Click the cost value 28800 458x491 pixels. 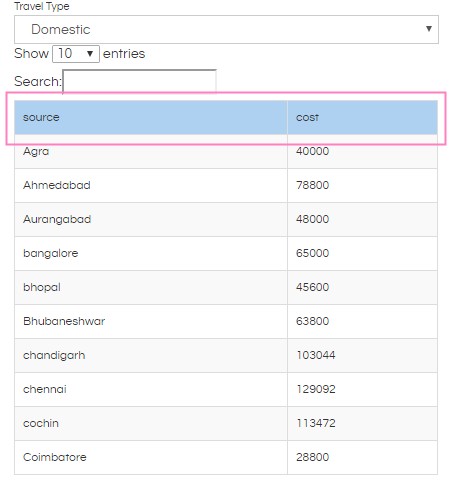click(312, 457)
